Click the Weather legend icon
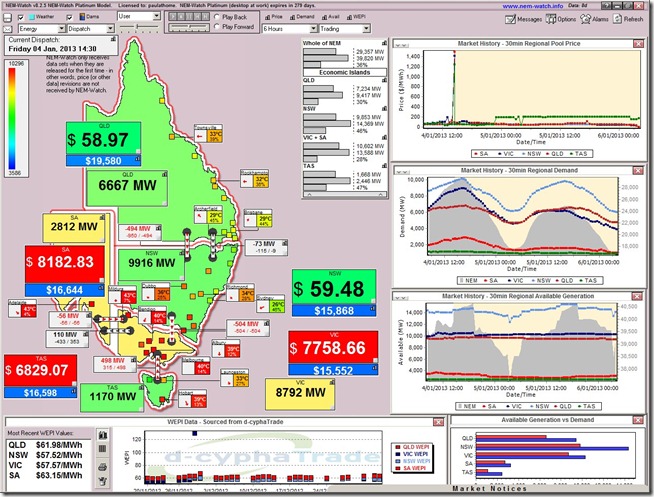The height and width of the screenshot is (497, 654). tap(32, 17)
